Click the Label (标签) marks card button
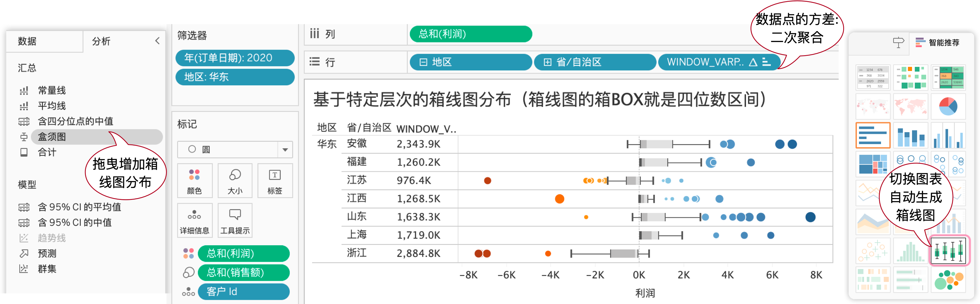This screenshot has width=980, height=304. (x=275, y=180)
